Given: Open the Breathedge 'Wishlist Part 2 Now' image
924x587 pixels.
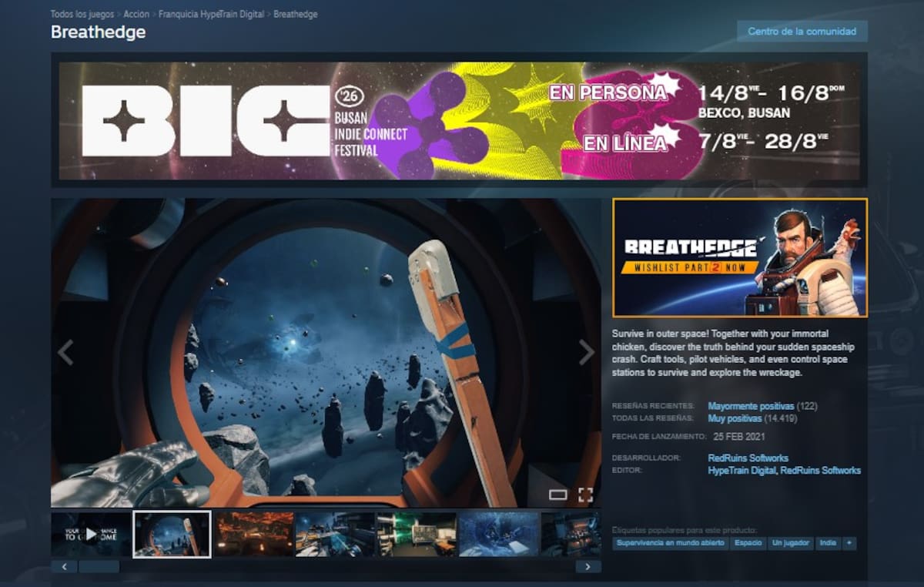Looking at the screenshot, I should tap(740, 257).
